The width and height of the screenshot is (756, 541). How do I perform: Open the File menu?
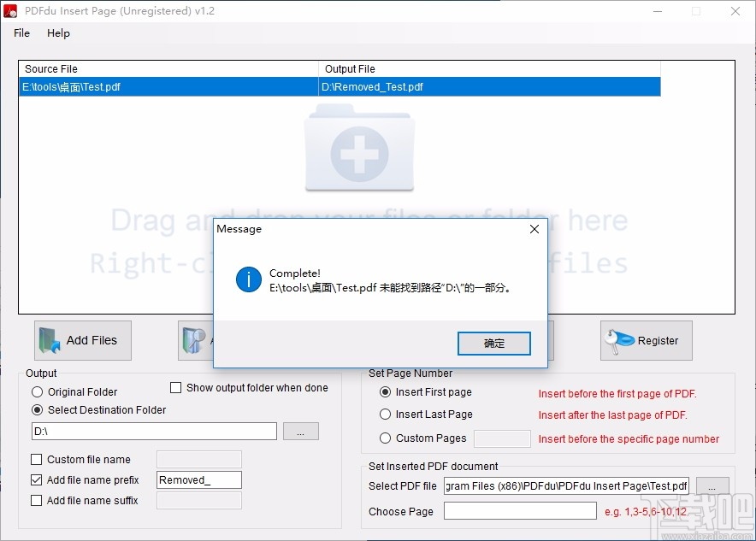[21, 33]
